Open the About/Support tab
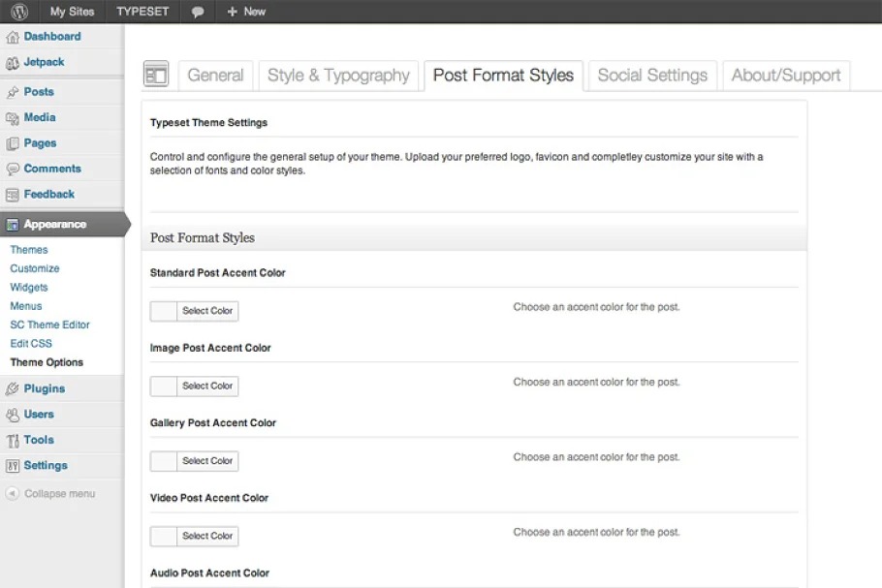This screenshot has height=588, width=882. 786,76
